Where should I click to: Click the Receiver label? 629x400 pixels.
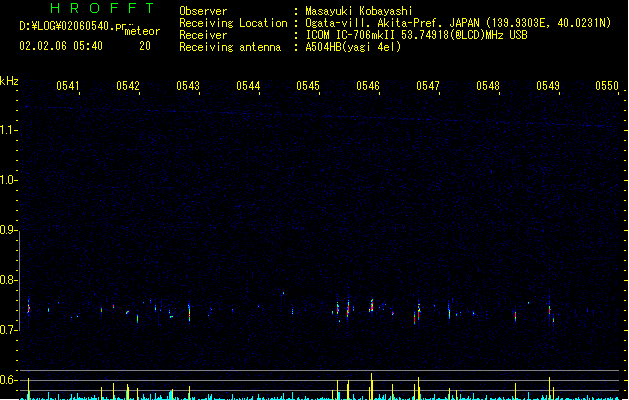click(x=203, y=35)
